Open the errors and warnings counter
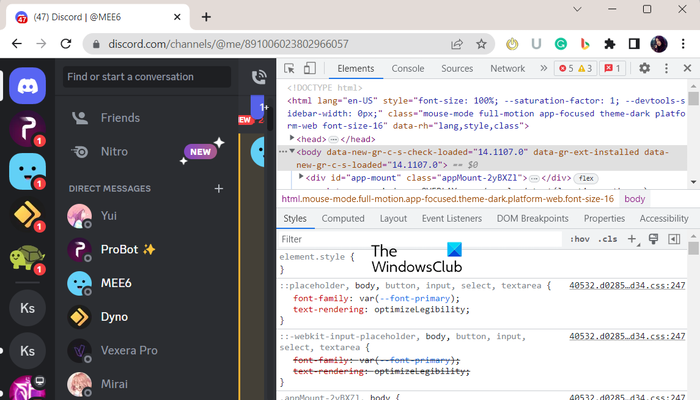 (575, 68)
